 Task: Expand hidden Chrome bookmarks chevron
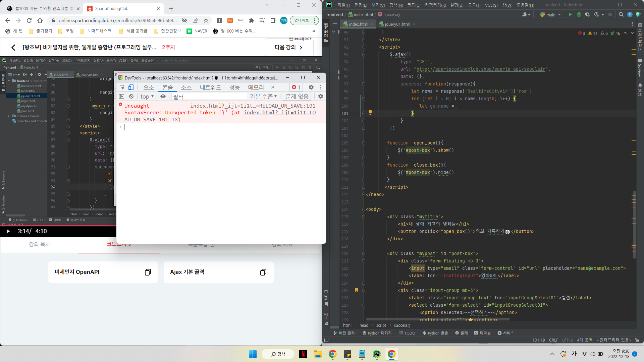click(314, 31)
